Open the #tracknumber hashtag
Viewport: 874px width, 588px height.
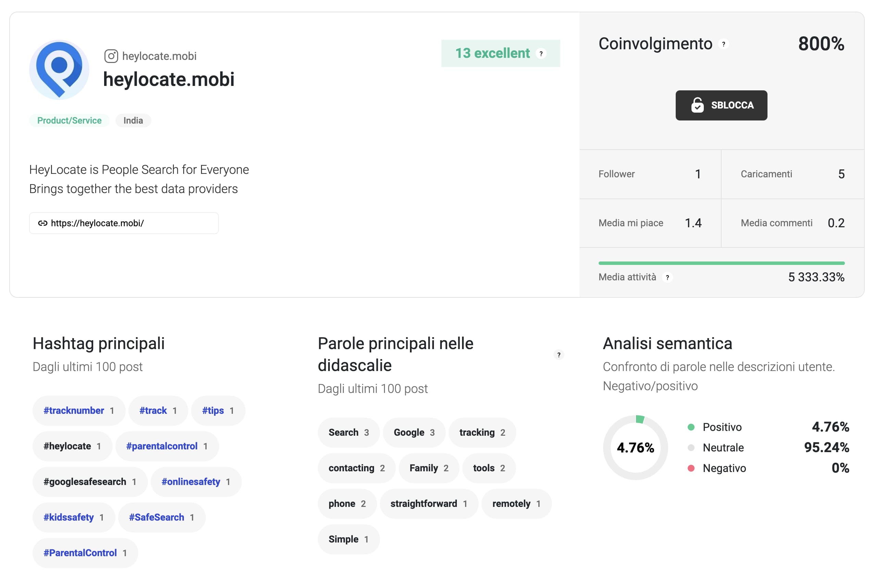(79, 411)
